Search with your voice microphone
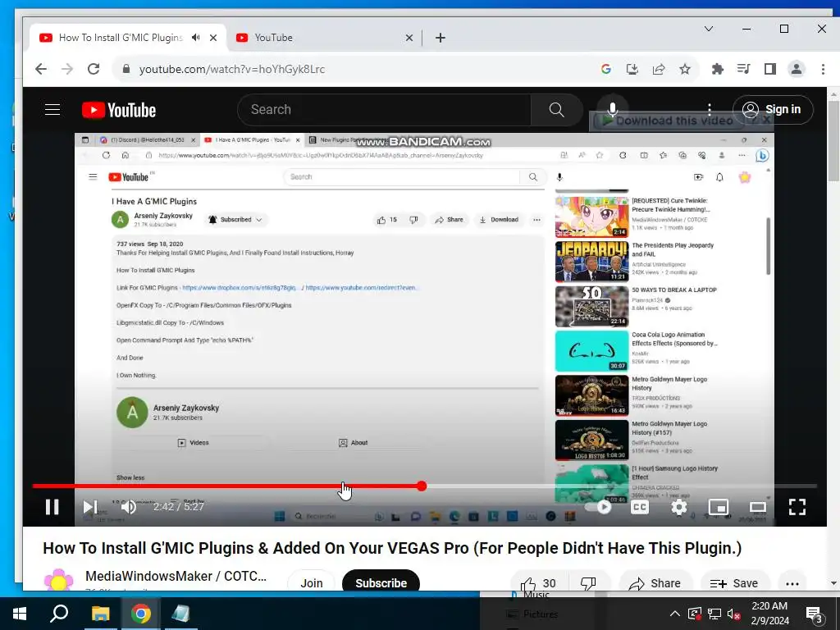 (612, 109)
